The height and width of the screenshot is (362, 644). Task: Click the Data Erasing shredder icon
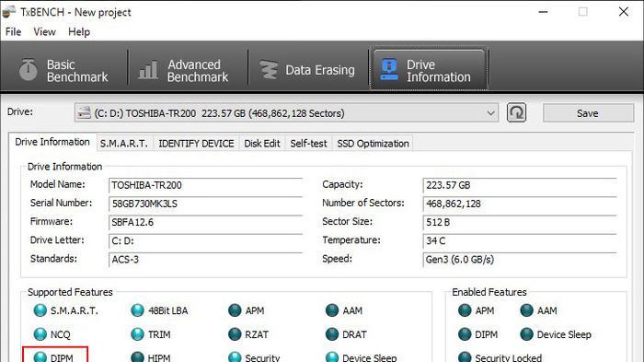[269, 70]
